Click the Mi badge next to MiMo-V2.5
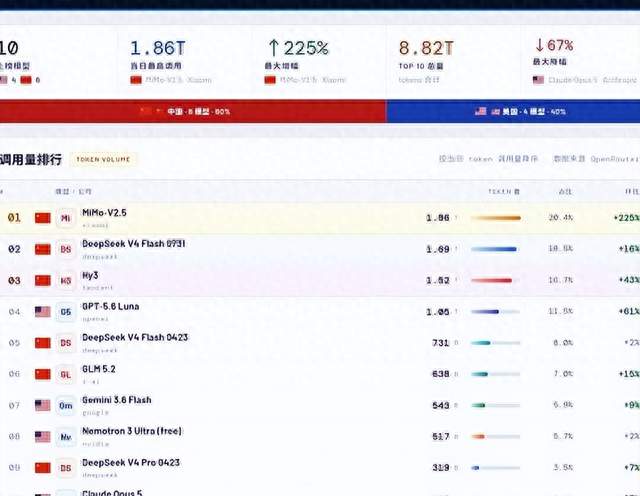The width and height of the screenshot is (640, 496). (x=65, y=218)
